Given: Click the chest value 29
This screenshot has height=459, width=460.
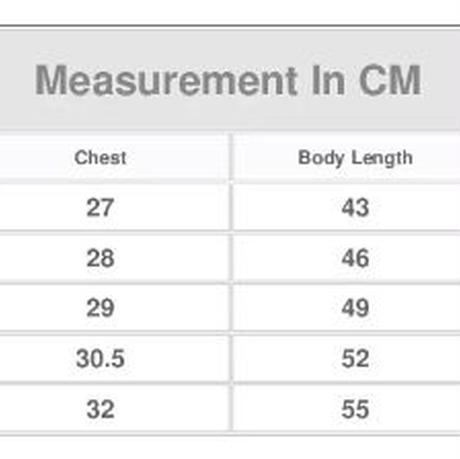Looking at the screenshot, I should (100, 308).
